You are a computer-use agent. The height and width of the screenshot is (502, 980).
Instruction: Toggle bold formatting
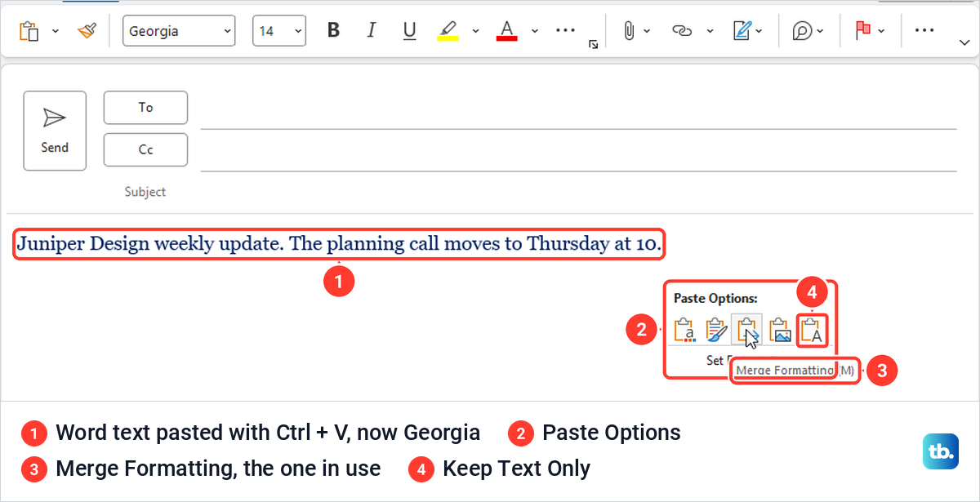pos(333,31)
